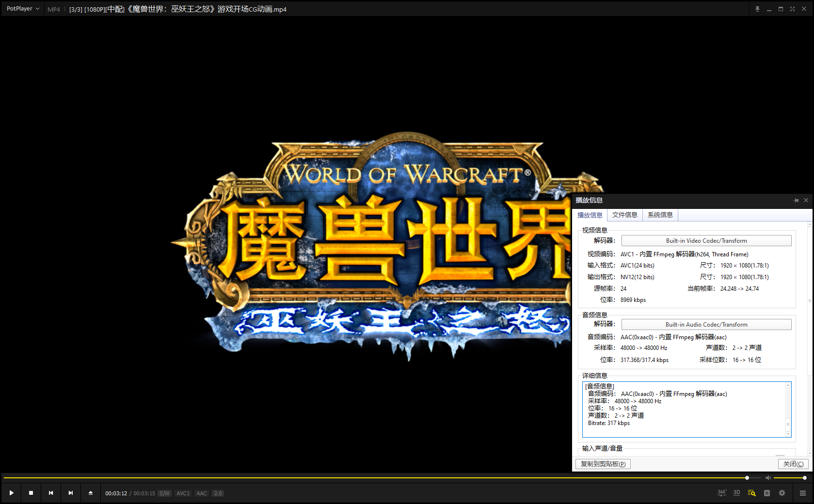This screenshot has height=504, width=814.
Task: Stop video playback
Action: (31, 493)
